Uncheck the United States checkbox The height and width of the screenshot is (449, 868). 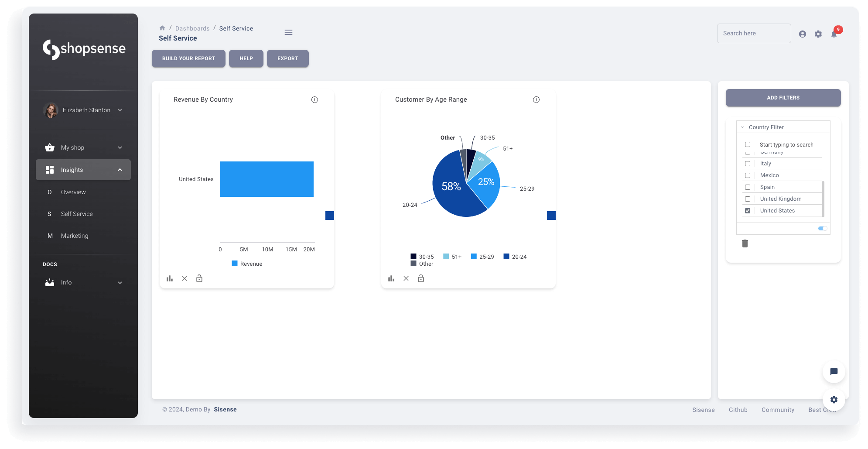click(x=748, y=211)
